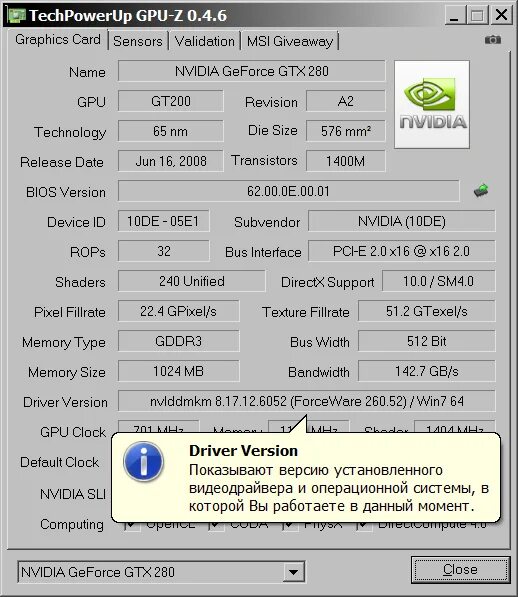Screen dimensions: 518x597
Task: Click the Pixel Fillrate field 22.4 GPixel/s
Action: pyautogui.click(x=179, y=311)
